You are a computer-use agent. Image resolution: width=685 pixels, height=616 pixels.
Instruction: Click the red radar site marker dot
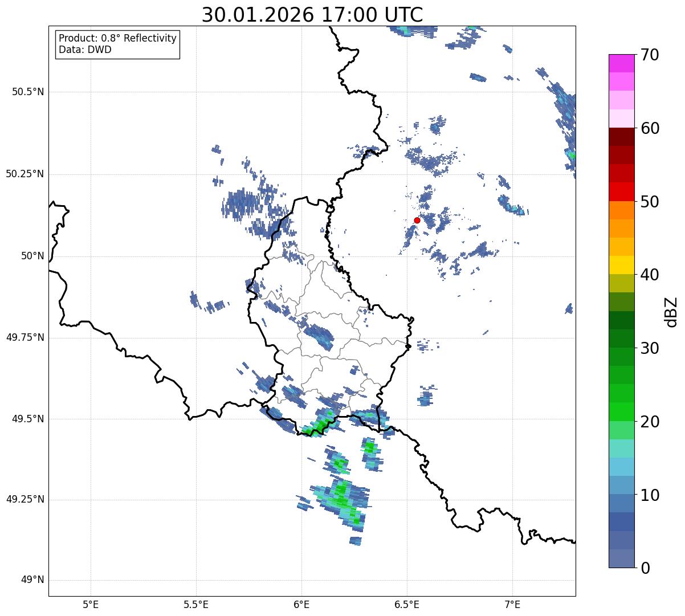click(417, 220)
